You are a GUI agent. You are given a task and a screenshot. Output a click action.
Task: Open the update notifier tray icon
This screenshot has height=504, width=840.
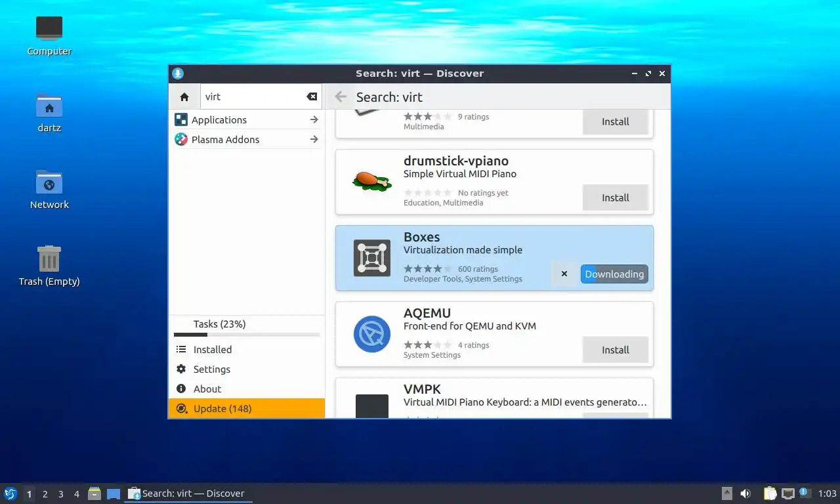point(805,493)
